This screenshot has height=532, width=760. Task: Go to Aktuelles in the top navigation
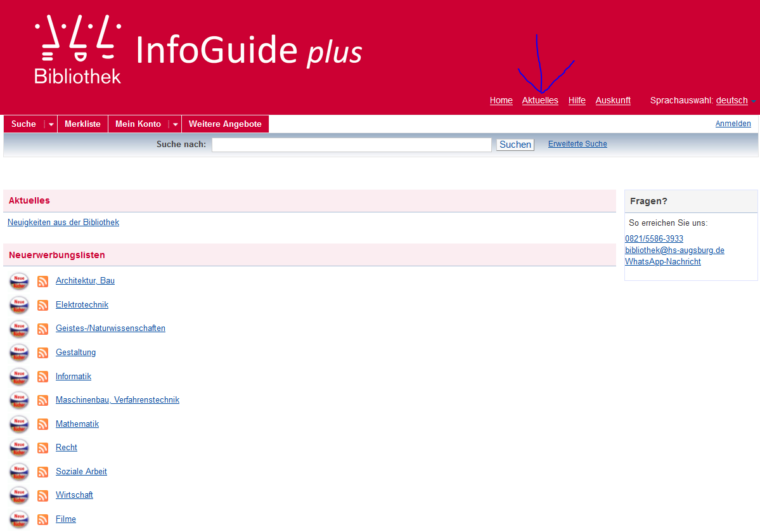click(540, 100)
